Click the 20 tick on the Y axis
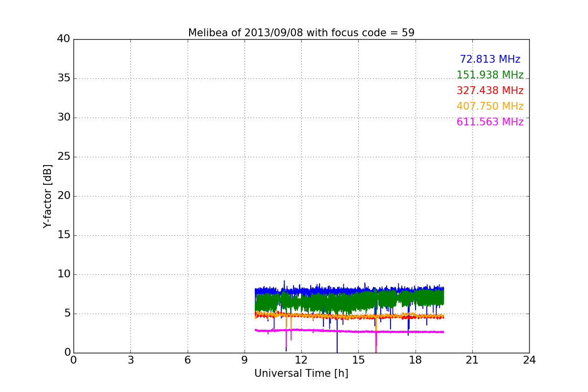This screenshot has height=392, width=588. point(64,196)
